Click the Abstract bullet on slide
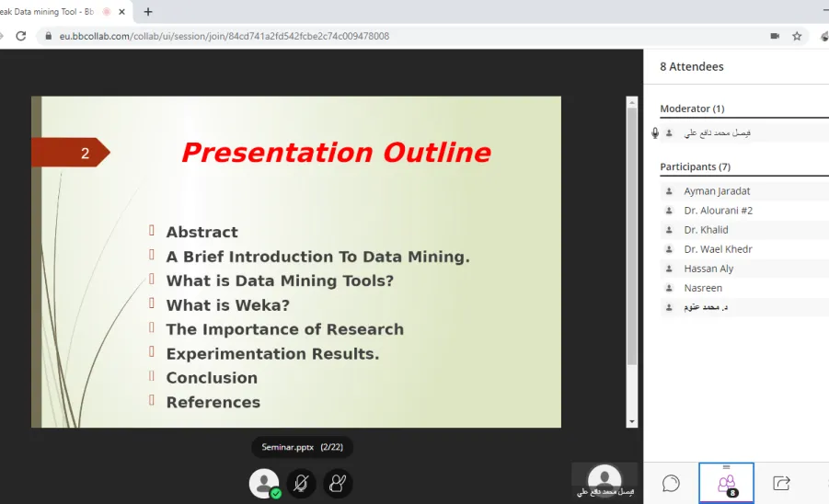This screenshot has height=504, width=829. click(x=202, y=232)
